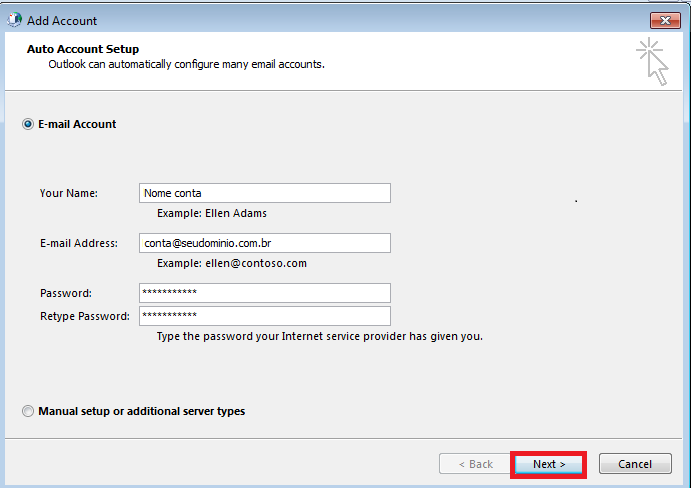Click the greyed-out < Back button

[x=476, y=464]
